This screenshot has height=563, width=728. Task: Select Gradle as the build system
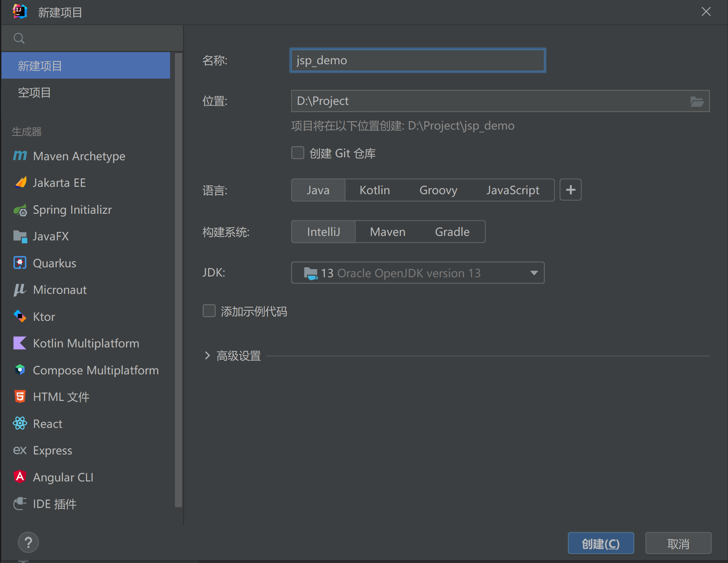(452, 231)
